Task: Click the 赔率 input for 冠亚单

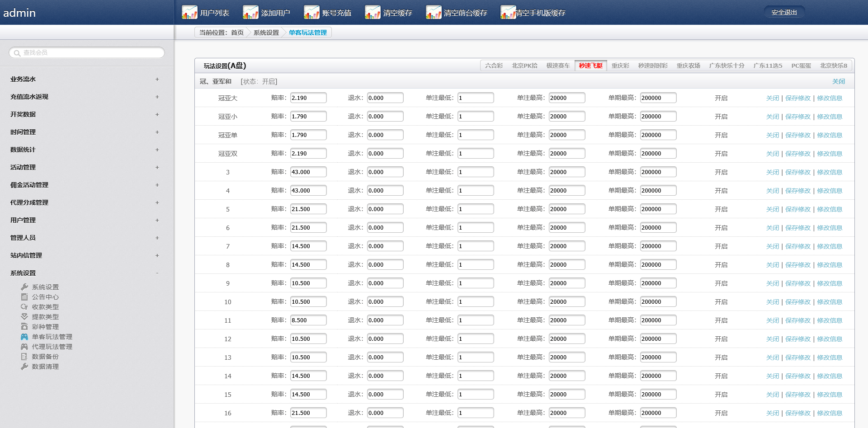Action: (x=308, y=135)
